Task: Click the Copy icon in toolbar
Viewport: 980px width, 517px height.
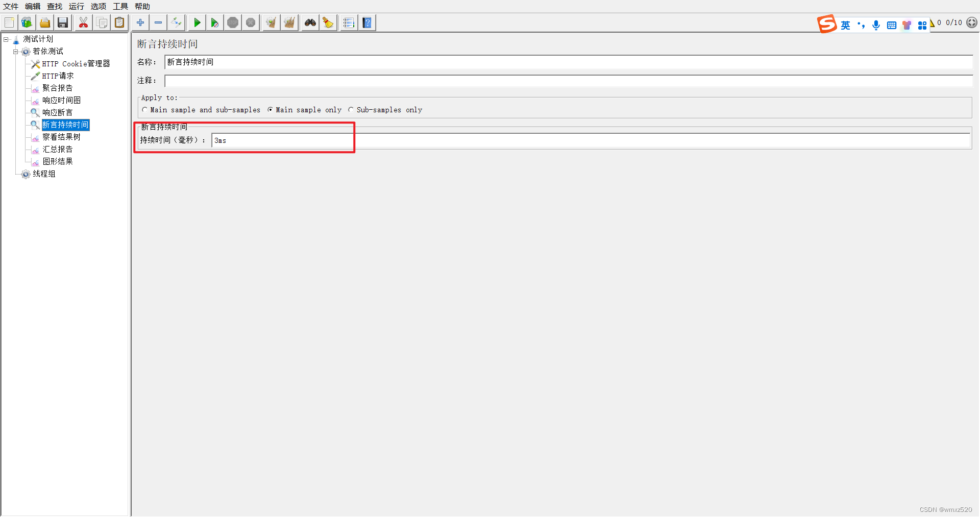Action: 102,22
